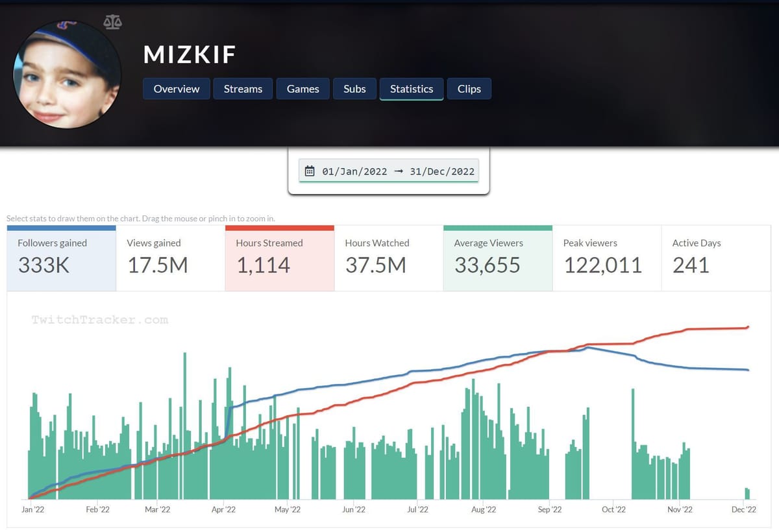Select the Statistics tab
The image size is (779, 532).
point(412,89)
